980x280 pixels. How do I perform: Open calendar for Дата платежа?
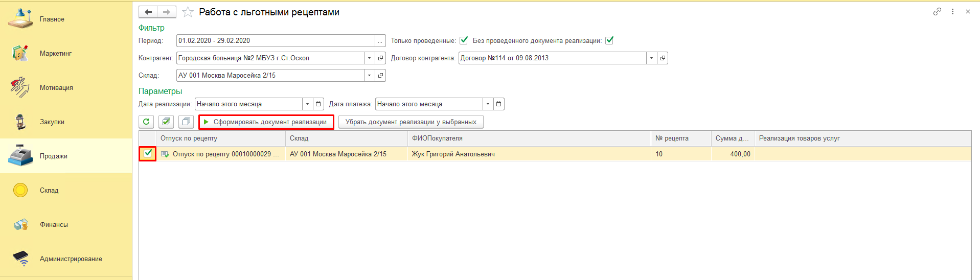[498, 104]
